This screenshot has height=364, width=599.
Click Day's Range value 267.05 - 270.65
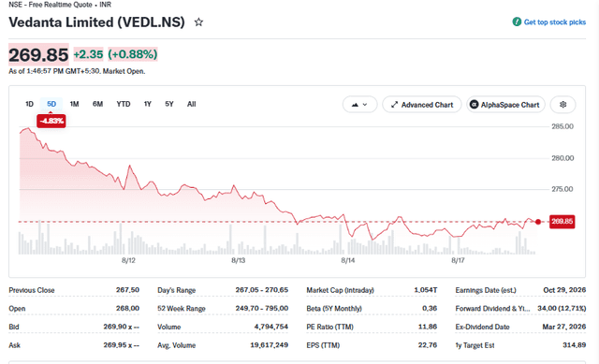[262, 290]
